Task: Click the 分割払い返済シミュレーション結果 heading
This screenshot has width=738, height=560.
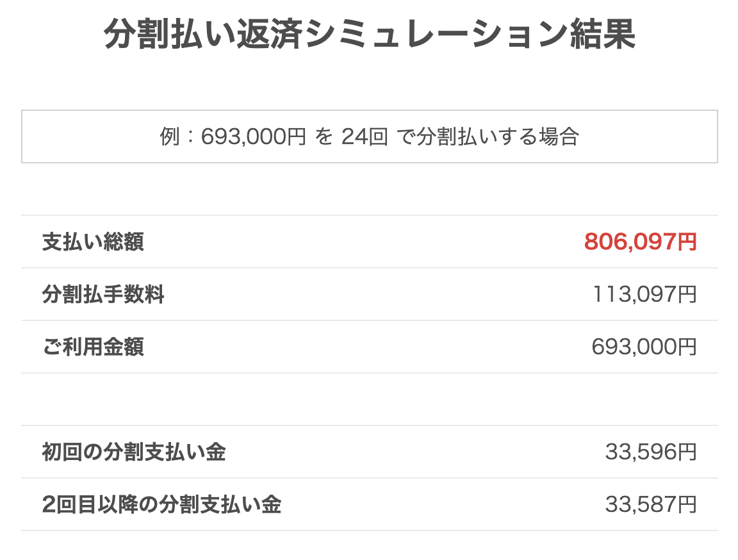Action: (370, 34)
